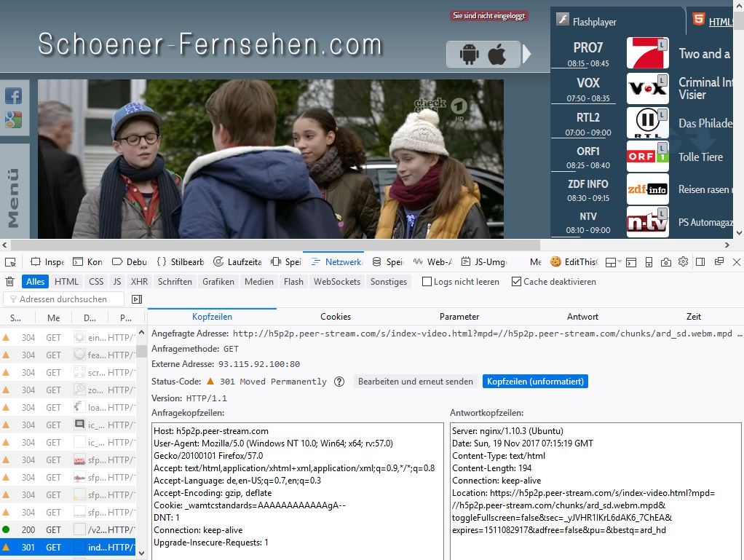Click the screenshot camera icon

(x=665, y=262)
